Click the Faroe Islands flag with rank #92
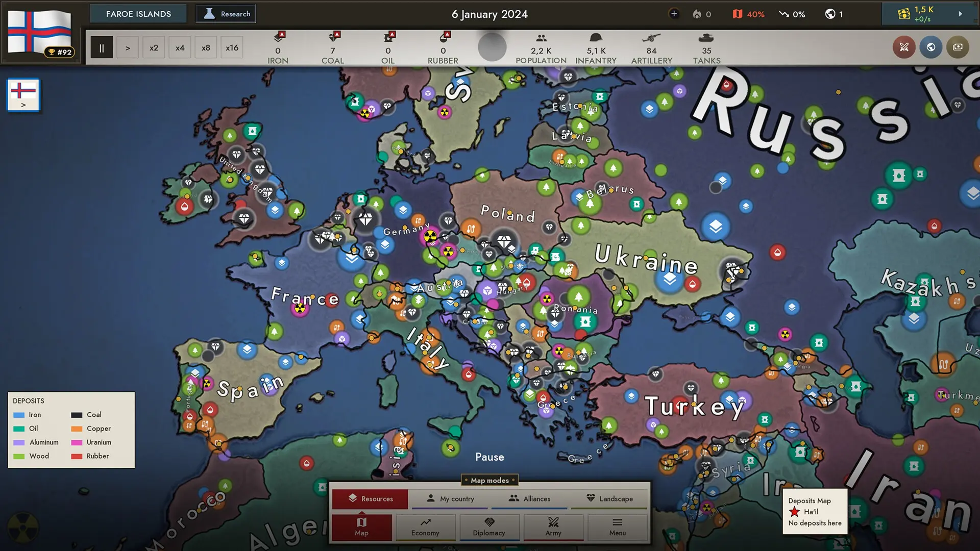Image resolution: width=980 pixels, height=551 pixels. point(40,32)
